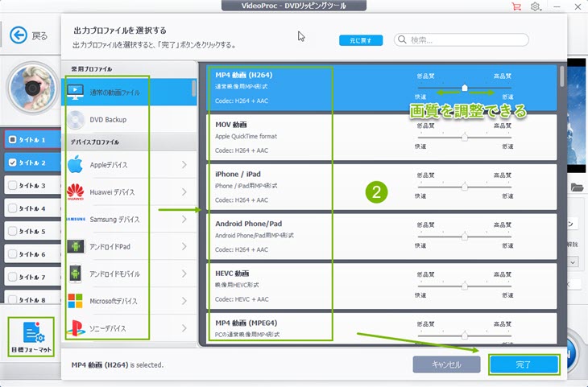Choose the HEVC 動画 profile
The image size is (588, 387).
(x=381, y=286)
